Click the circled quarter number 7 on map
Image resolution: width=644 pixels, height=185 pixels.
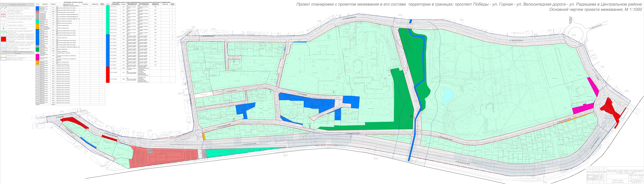point(260,129)
